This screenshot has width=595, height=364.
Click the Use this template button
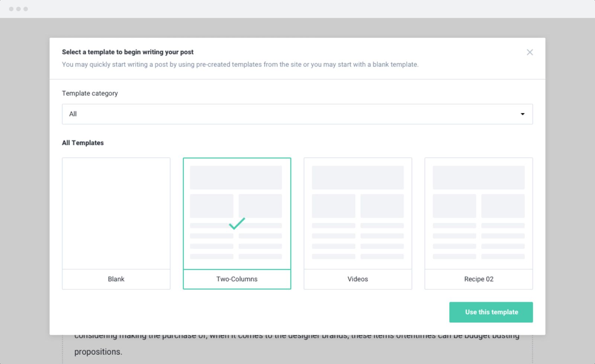(491, 312)
